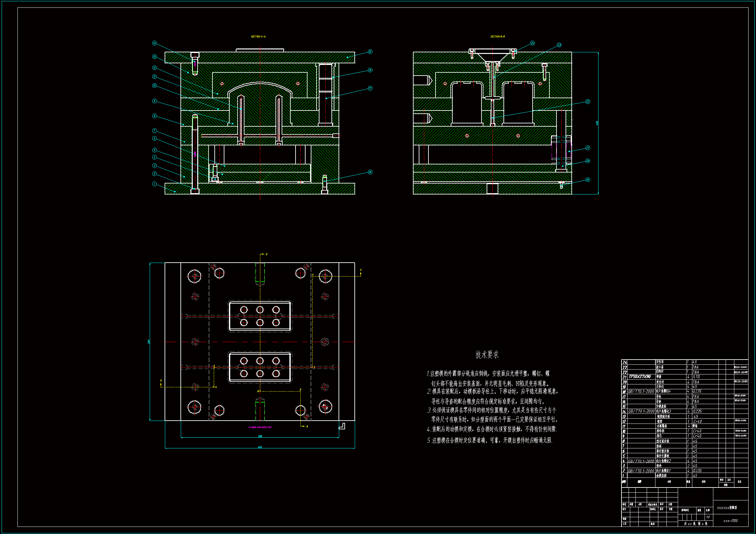Viewport: 756px width, 534px height.
Task: Click technical requirement line 5 text
Action: [x=490, y=440]
